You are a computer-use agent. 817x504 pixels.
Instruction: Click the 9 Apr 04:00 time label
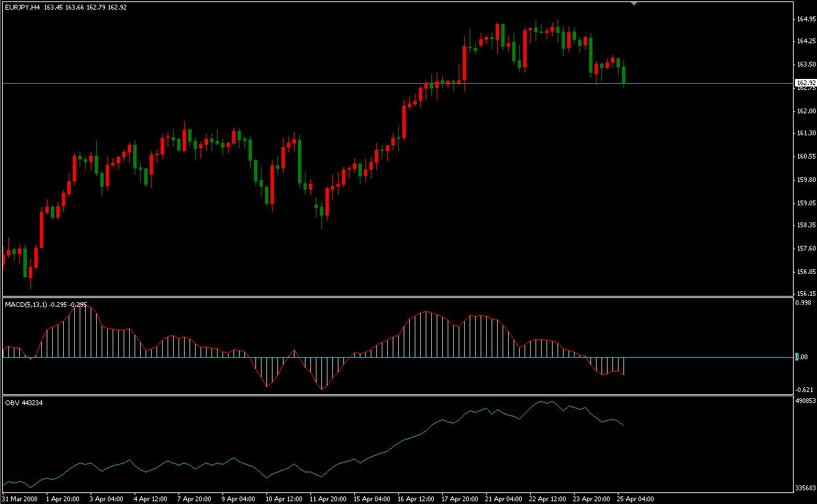click(238, 499)
